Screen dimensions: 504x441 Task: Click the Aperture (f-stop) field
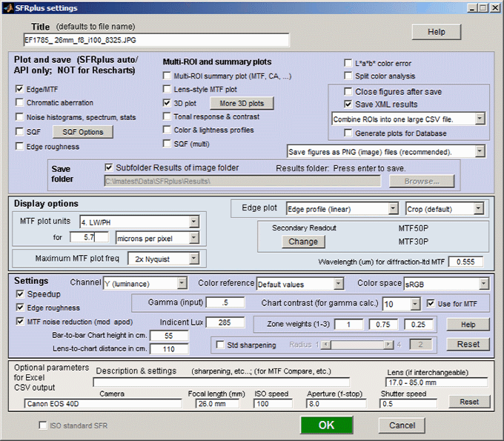[x=336, y=404]
